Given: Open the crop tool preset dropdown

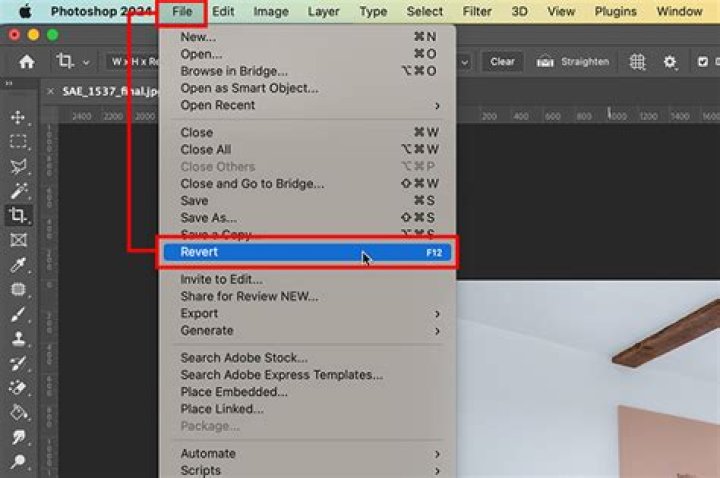Looking at the screenshot, I should 72,62.
